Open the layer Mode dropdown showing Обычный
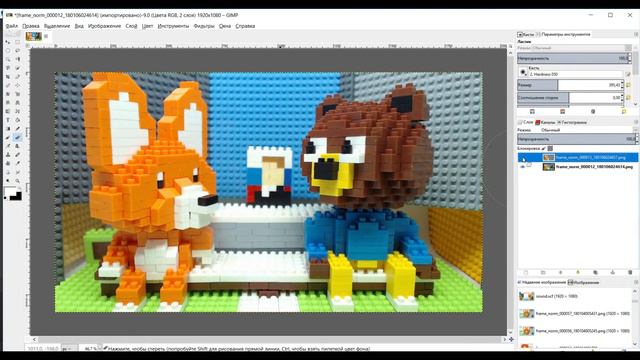The image size is (640, 360). pyautogui.click(x=588, y=130)
